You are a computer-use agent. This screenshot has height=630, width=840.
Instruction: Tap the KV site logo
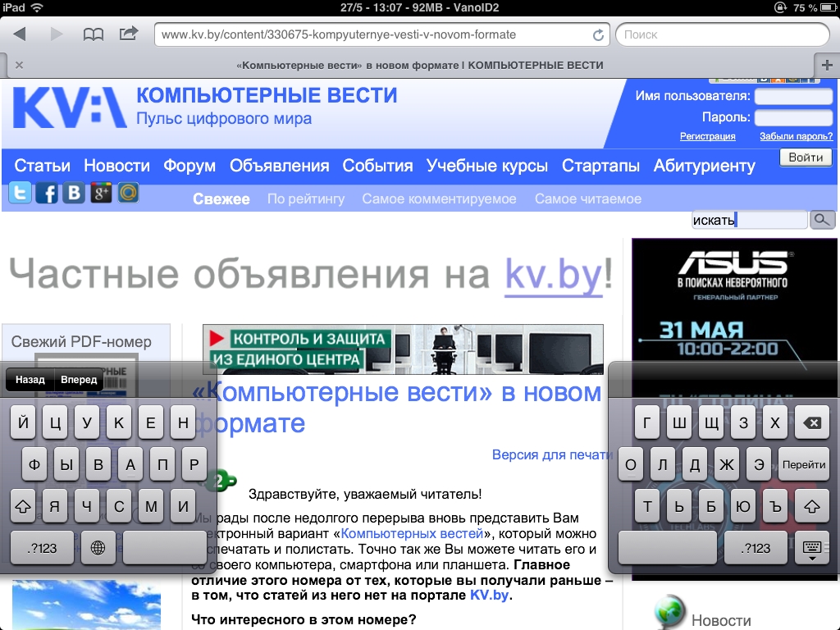(70, 107)
